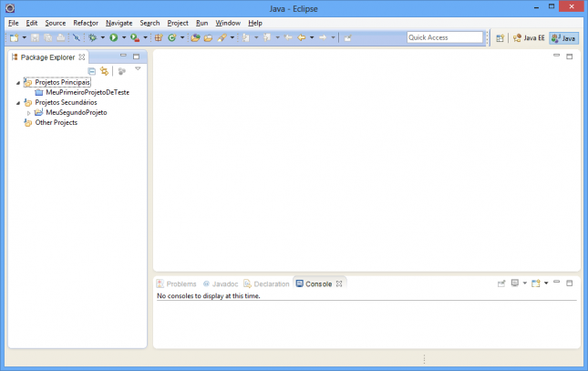
Task: Click Collapse All in Package Explorer
Action: pos(91,71)
